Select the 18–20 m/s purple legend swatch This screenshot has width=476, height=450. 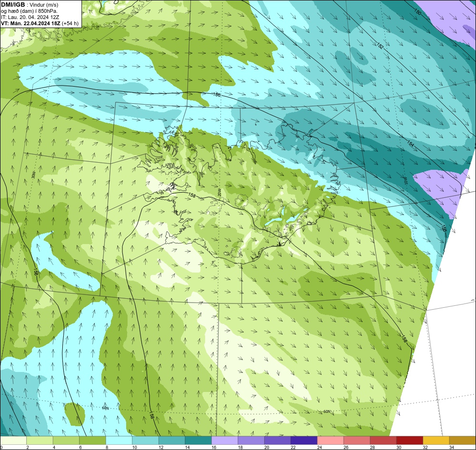251,440
